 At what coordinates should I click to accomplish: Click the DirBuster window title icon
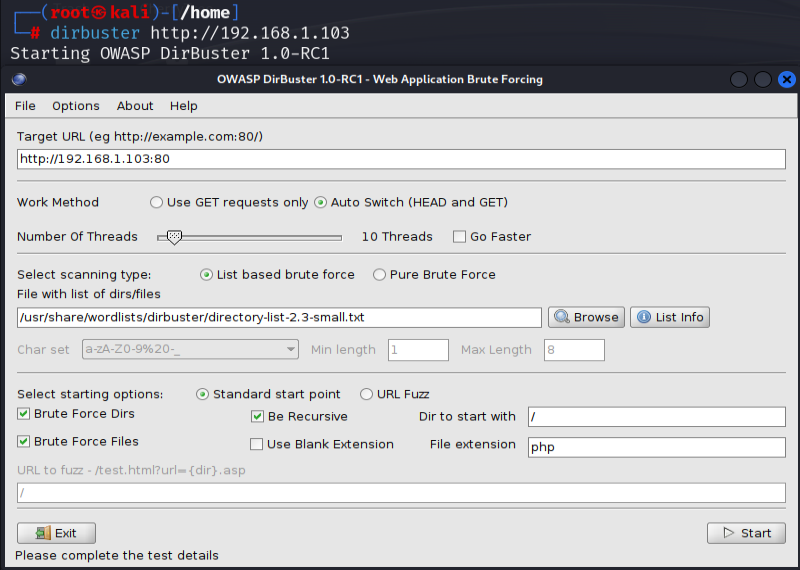click(19, 80)
